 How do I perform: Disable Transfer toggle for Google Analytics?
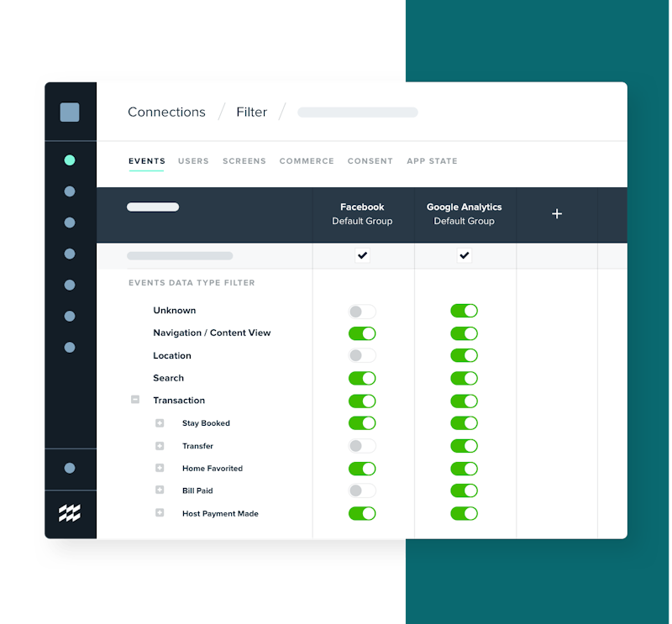click(465, 446)
